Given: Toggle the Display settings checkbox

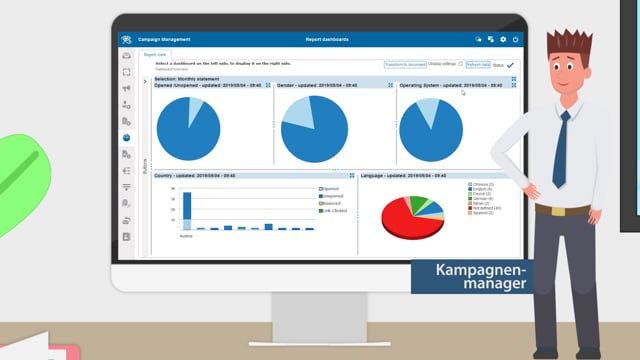Looking at the screenshot, I should [460, 64].
